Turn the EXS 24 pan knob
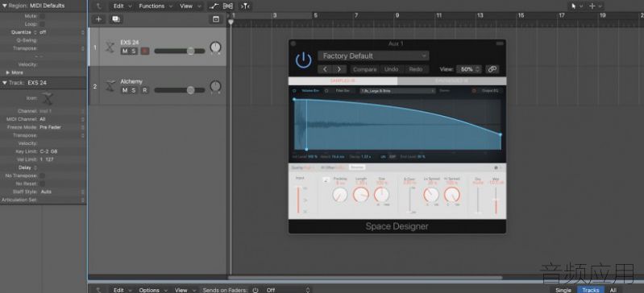This screenshot has height=293, width=644. [x=215, y=47]
